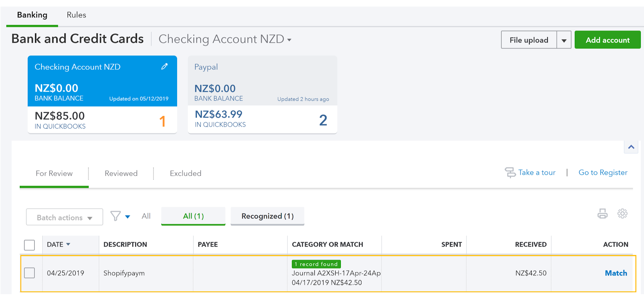Click the print icon above the table
Image resolution: width=644 pixels, height=301 pixels.
pos(602,214)
